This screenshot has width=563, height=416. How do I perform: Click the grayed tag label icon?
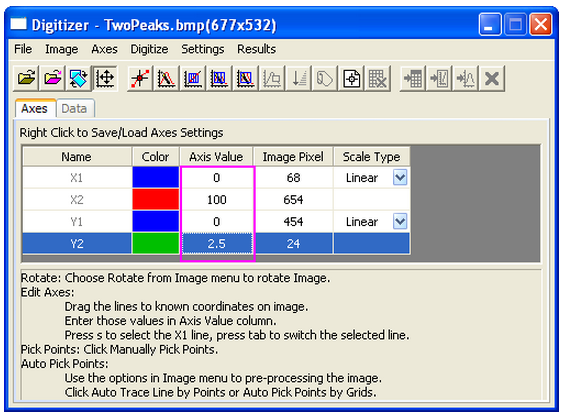pos(325,78)
